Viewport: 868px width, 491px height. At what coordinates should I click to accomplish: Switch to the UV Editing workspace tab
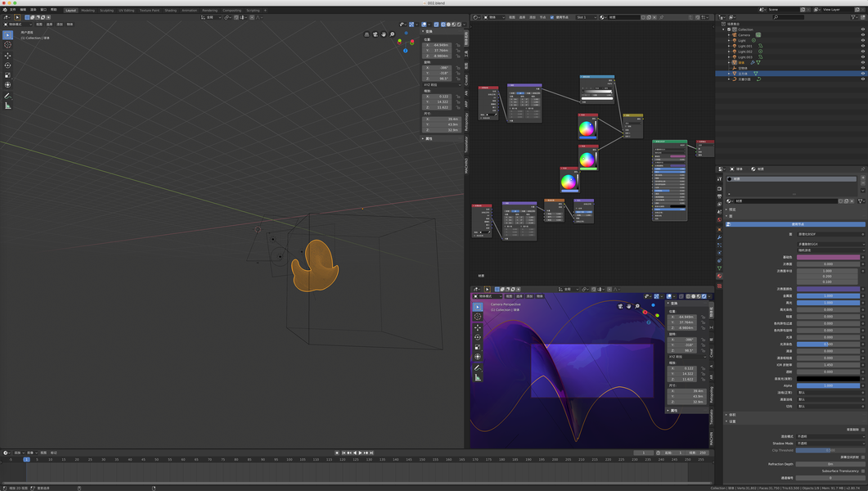click(x=126, y=10)
